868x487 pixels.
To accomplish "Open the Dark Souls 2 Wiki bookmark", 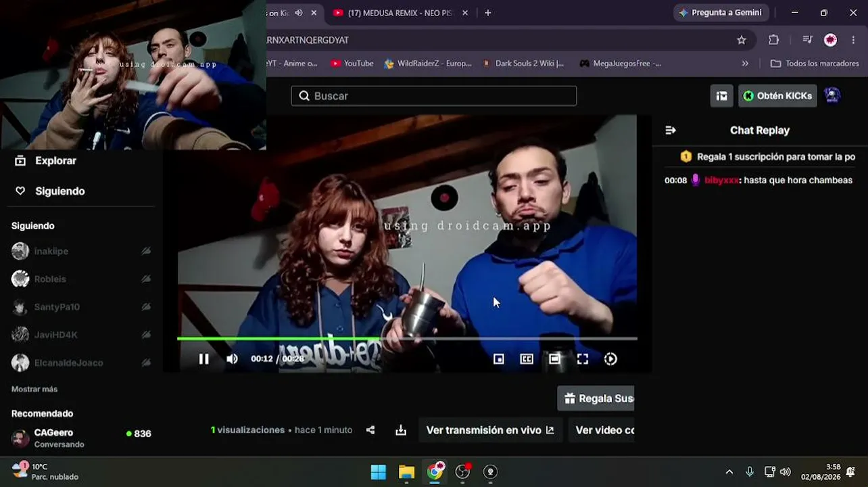I will coord(523,64).
